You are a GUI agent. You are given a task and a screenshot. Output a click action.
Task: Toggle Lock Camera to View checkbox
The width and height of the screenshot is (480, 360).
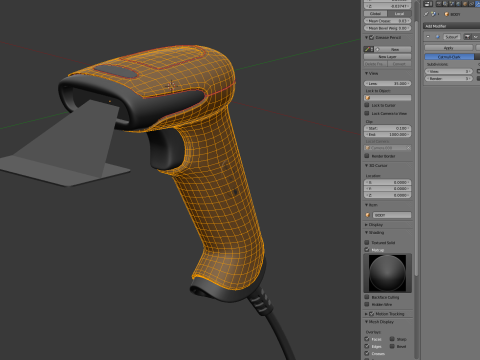click(x=367, y=113)
